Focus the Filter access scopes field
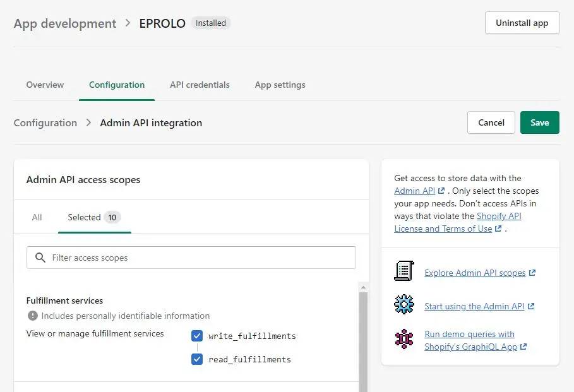Image resolution: width=574 pixels, height=392 pixels. click(x=191, y=258)
